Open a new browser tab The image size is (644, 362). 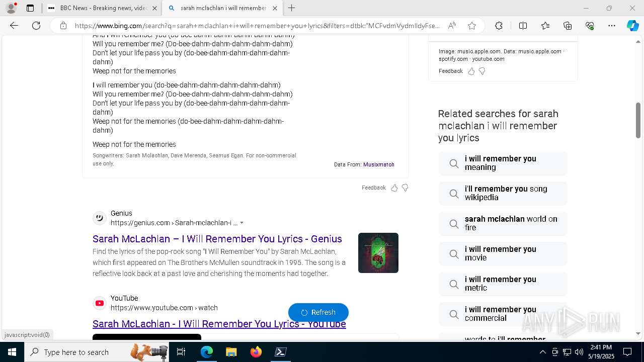pyautogui.click(x=292, y=8)
